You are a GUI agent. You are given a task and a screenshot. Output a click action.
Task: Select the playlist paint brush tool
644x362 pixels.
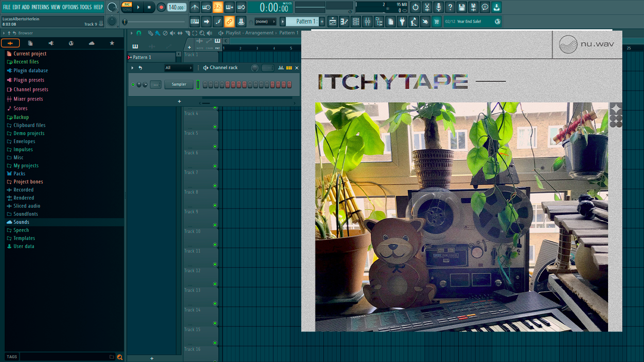click(x=157, y=33)
